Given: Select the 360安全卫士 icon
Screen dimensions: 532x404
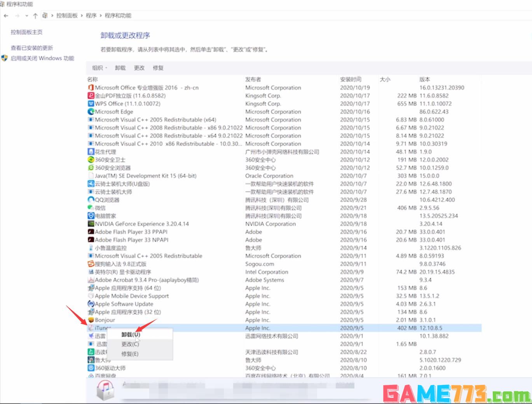Looking at the screenshot, I should (x=91, y=160).
